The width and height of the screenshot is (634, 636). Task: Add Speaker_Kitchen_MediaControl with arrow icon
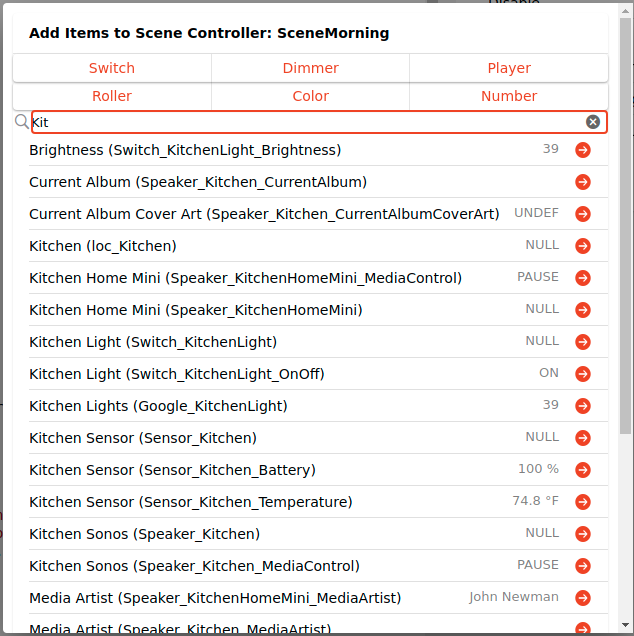[x=583, y=566]
